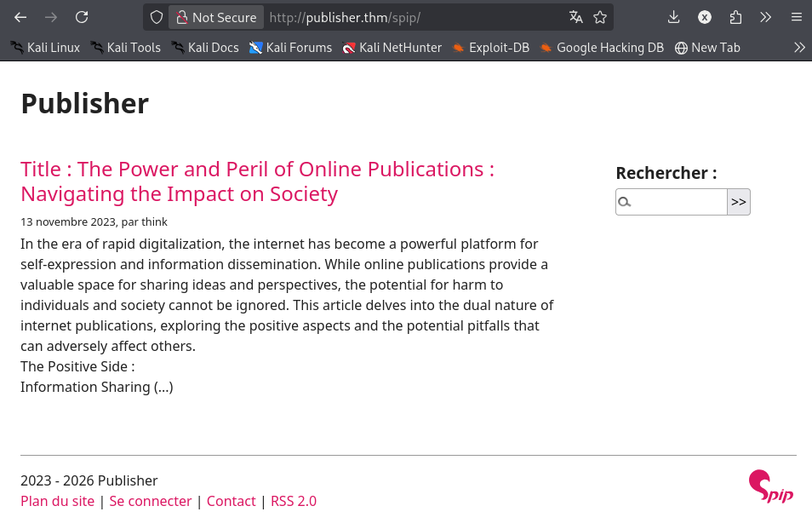Click the '2023 - 2026 Publisher' footer text

coord(89,480)
